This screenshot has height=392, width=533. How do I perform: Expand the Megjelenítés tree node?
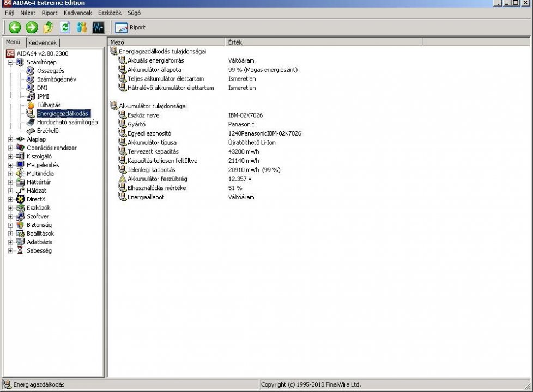[x=10, y=165]
